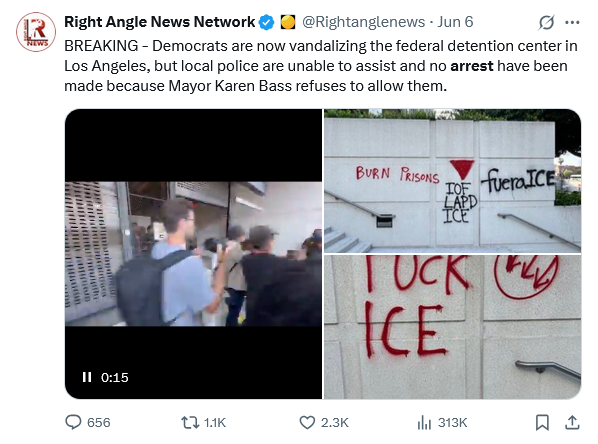Click the 656 replies count

(x=98, y=423)
